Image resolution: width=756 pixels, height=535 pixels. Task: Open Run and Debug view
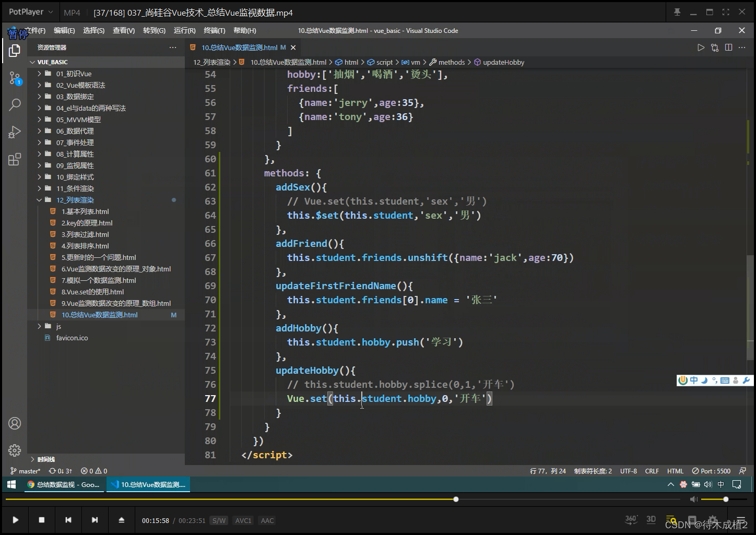click(x=15, y=132)
